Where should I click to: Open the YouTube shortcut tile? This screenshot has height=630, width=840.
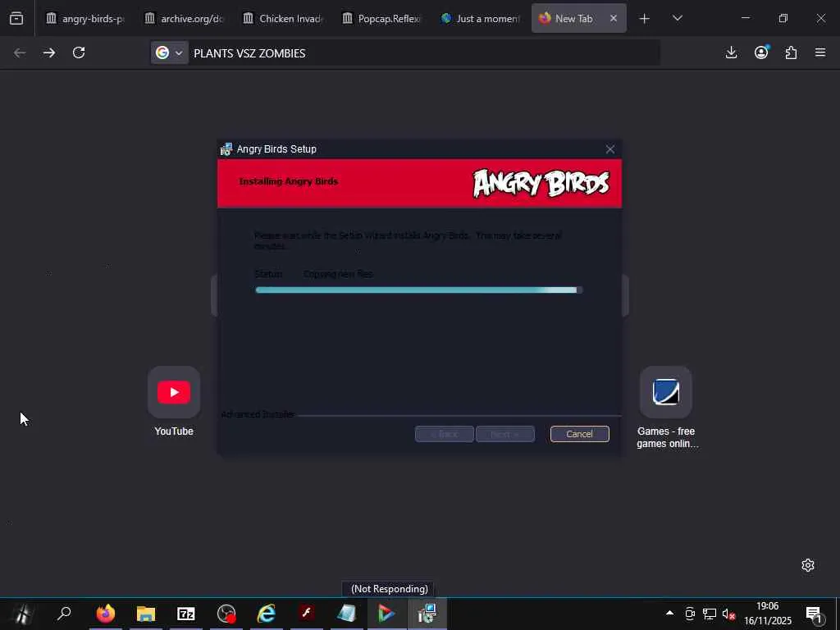coord(174,400)
